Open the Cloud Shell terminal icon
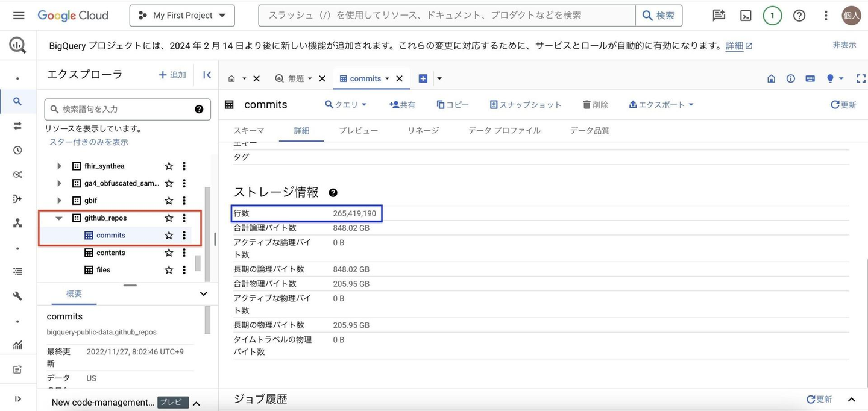Viewport: 868px width, 411px height. [746, 16]
